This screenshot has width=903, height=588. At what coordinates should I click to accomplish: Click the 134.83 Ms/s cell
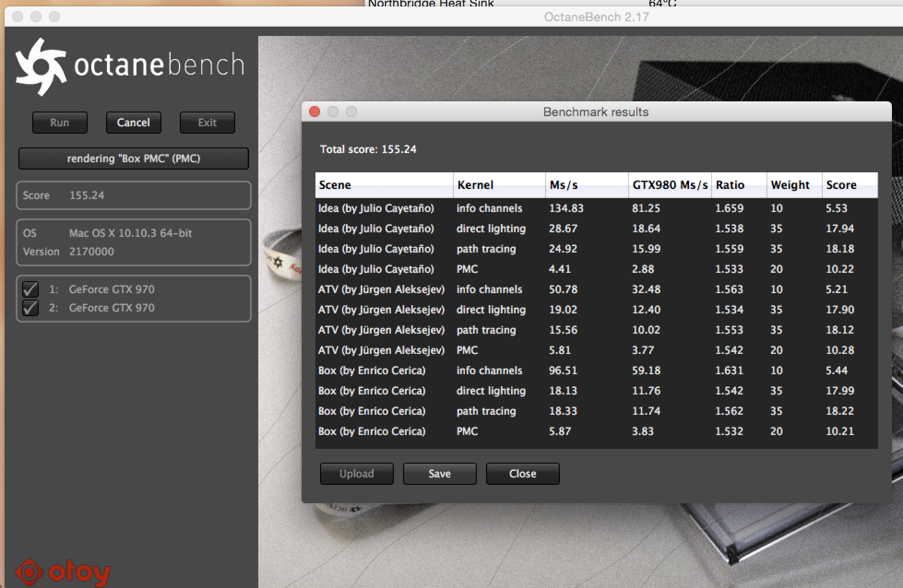coord(566,208)
